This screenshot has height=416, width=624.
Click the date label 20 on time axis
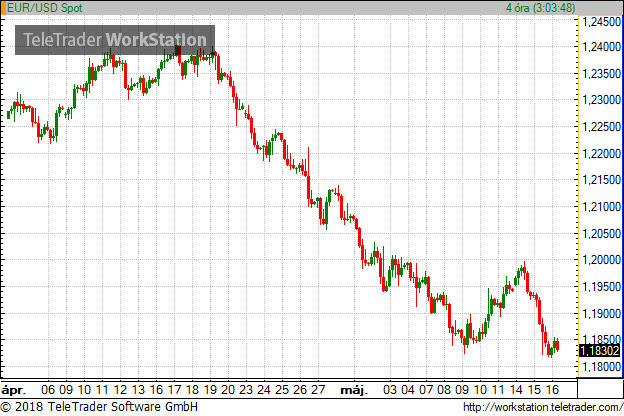pyautogui.click(x=228, y=390)
